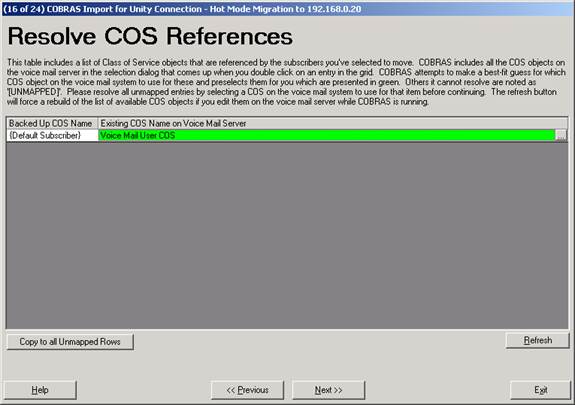Click the column divider between grid headers
The width and height of the screenshot is (575, 405).
(98, 124)
